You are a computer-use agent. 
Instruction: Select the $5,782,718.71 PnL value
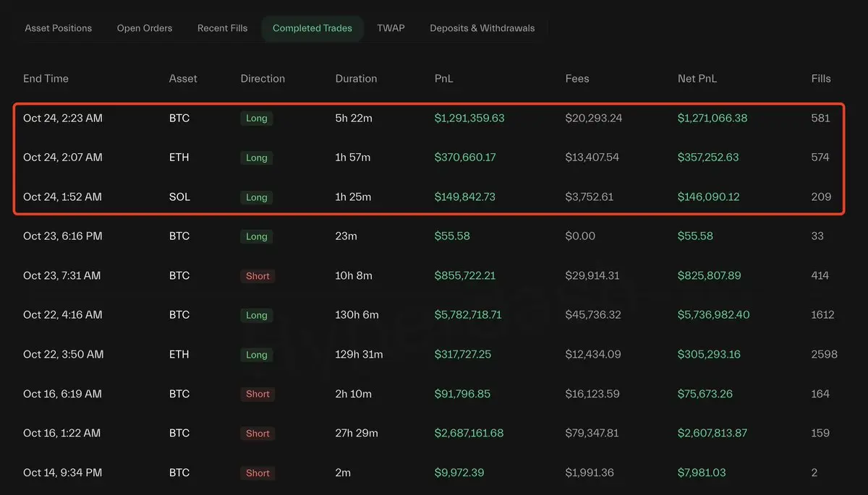(468, 315)
